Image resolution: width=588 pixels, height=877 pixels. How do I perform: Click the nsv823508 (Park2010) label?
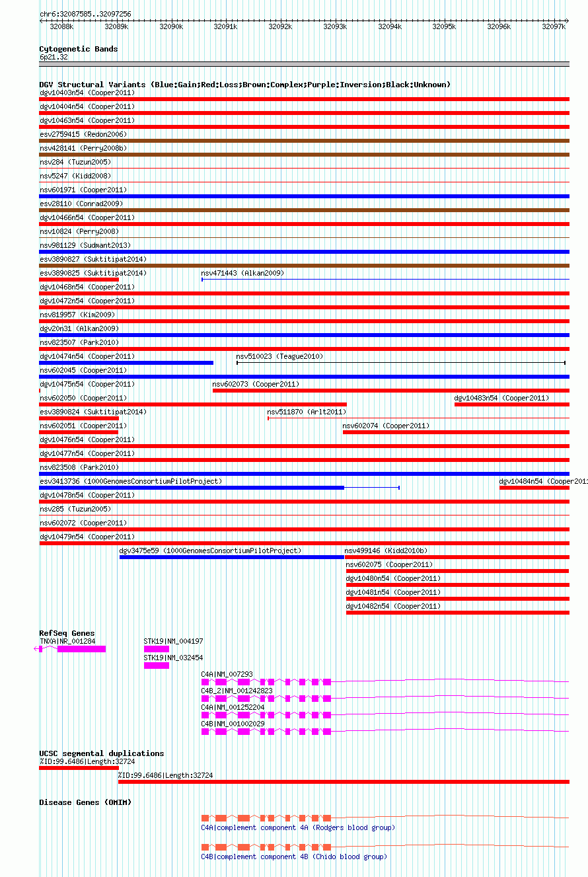[79, 467]
